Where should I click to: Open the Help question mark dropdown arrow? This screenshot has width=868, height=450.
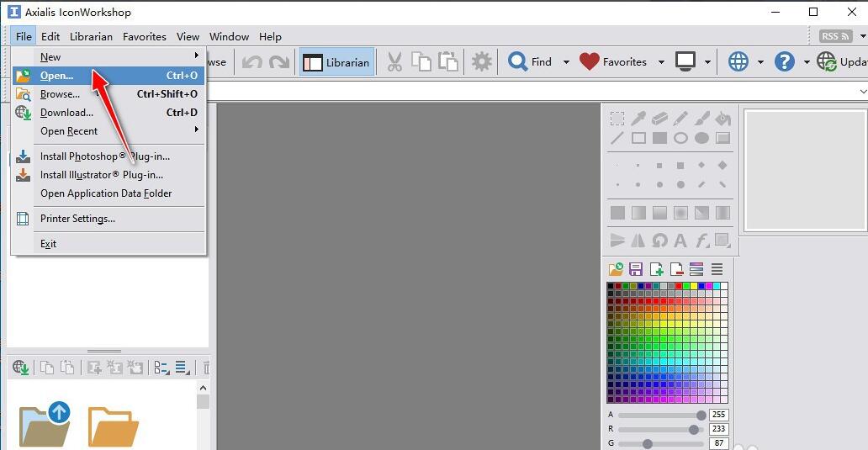point(806,62)
